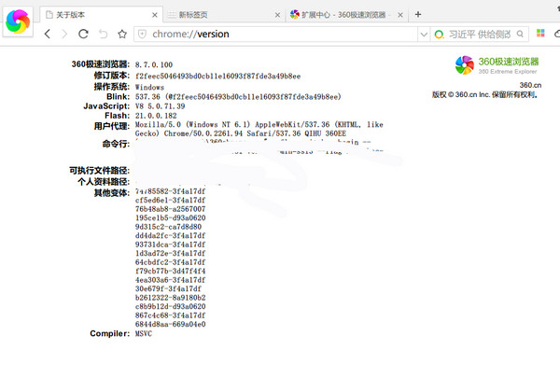Close the 新标签页 tab

click(x=277, y=15)
